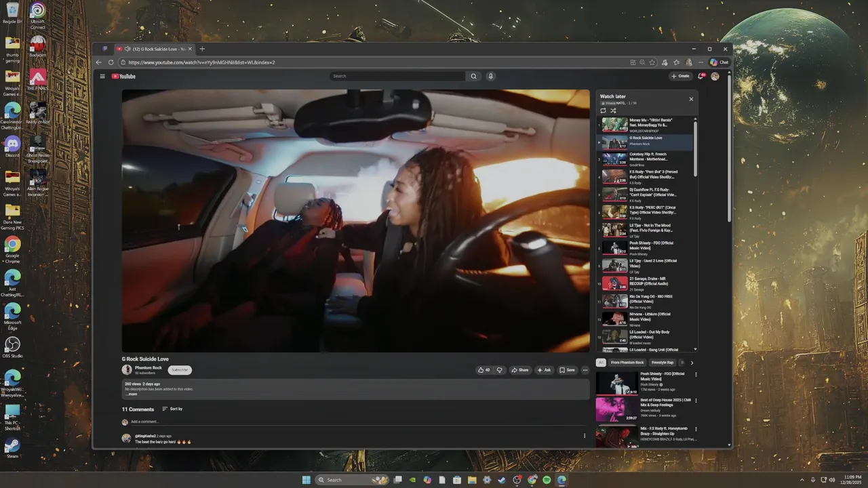Select the From Phantom Rock chip
The image size is (868, 488).
click(x=627, y=363)
